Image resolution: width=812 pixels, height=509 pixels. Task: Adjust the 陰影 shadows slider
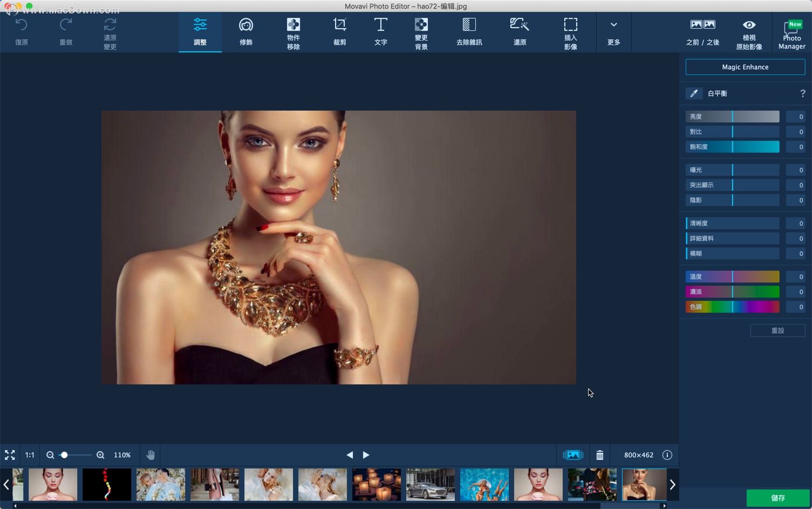coord(732,200)
